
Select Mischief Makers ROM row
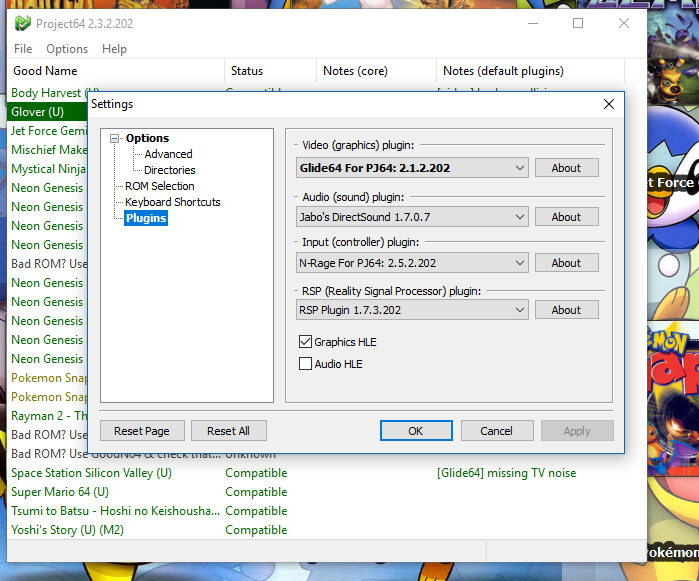pyautogui.click(x=47, y=150)
